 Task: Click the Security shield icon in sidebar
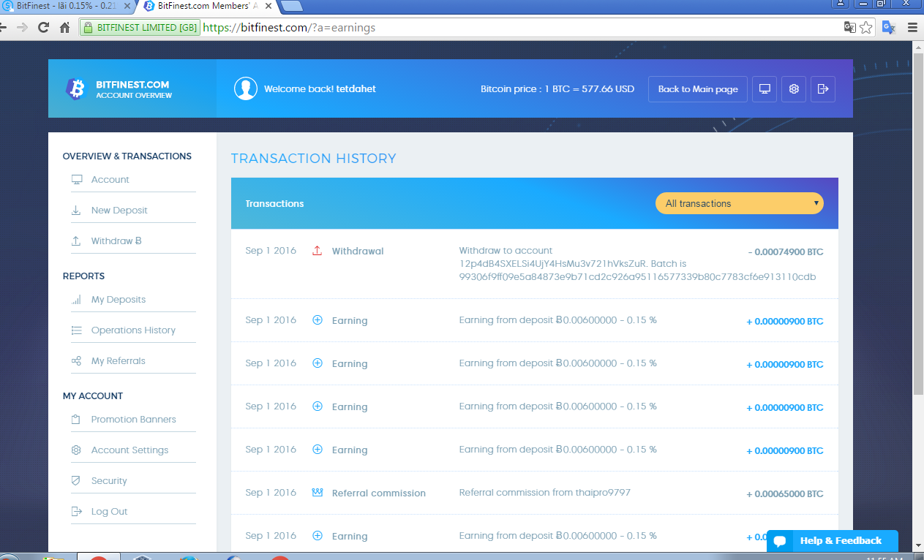coord(76,481)
